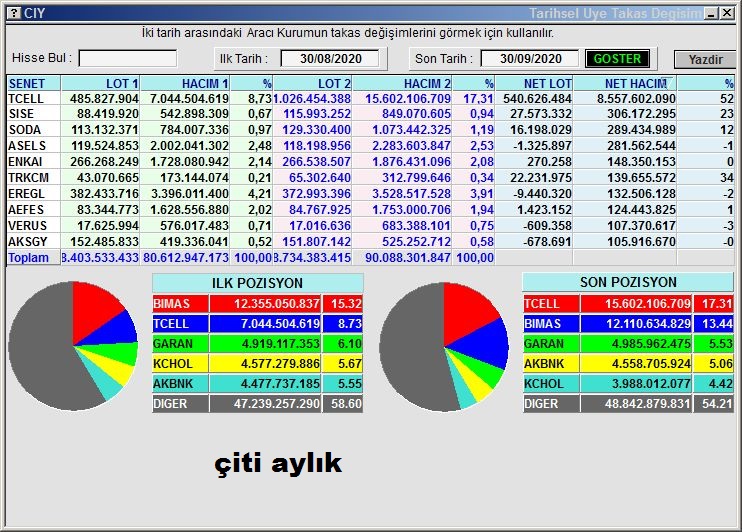Minimize the CIY window
The image size is (742, 532).
[711, 13]
